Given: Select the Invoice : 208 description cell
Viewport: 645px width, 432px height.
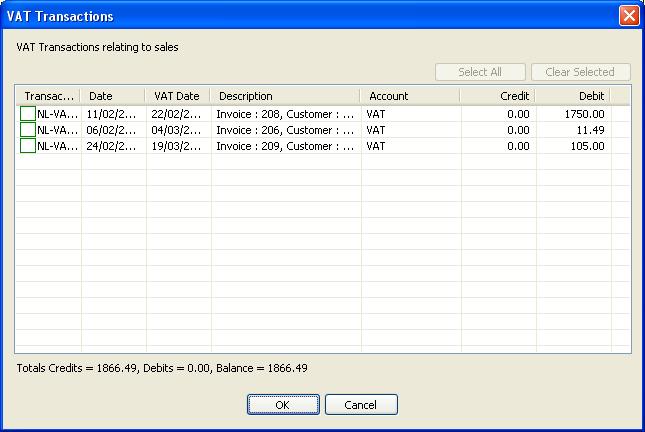Looking at the screenshot, I should (286, 114).
